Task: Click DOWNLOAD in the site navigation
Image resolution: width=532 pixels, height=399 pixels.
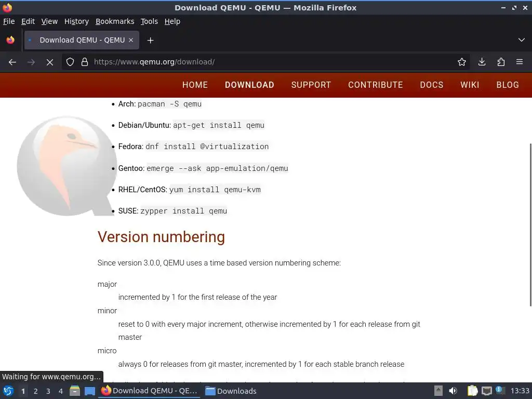Action: tap(249, 85)
